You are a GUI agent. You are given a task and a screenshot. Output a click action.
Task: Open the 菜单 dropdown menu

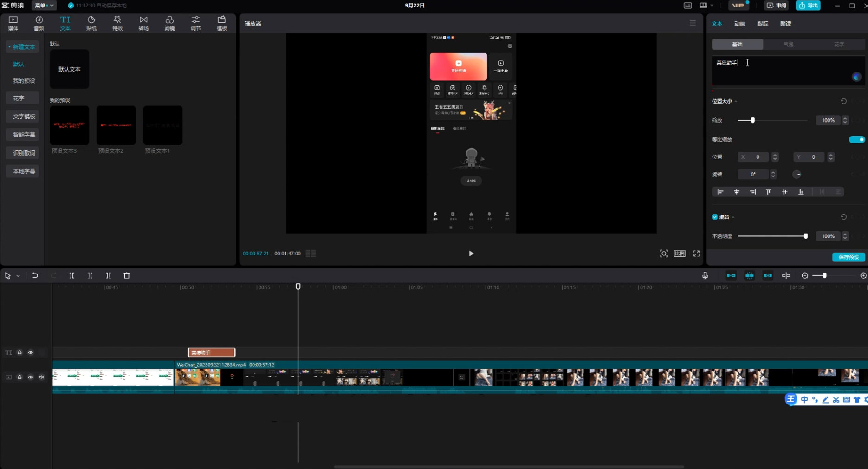44,6
